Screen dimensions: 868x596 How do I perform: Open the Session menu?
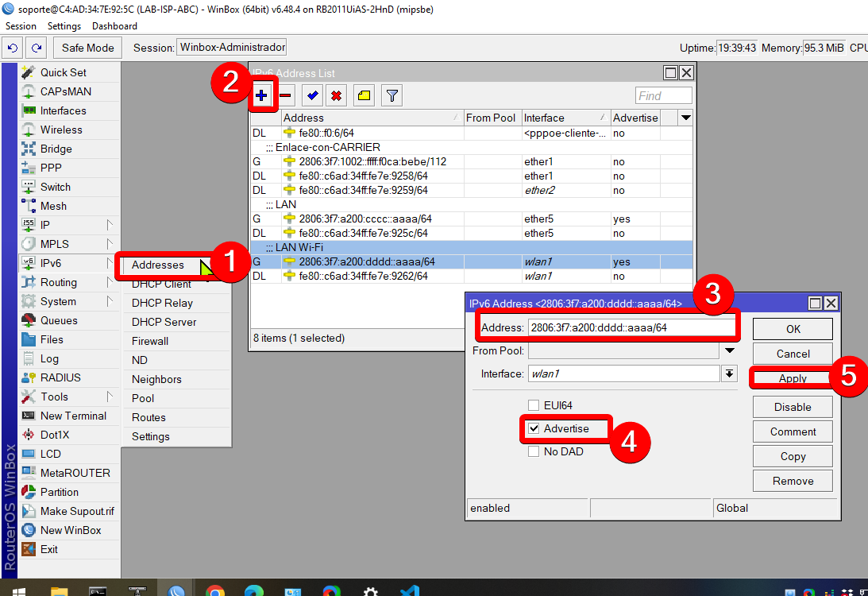(x=21, y=25)
